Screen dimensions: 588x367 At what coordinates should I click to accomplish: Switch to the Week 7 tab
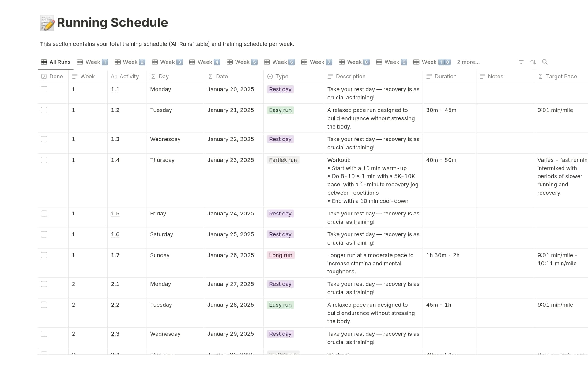click(x=317, y=62)
